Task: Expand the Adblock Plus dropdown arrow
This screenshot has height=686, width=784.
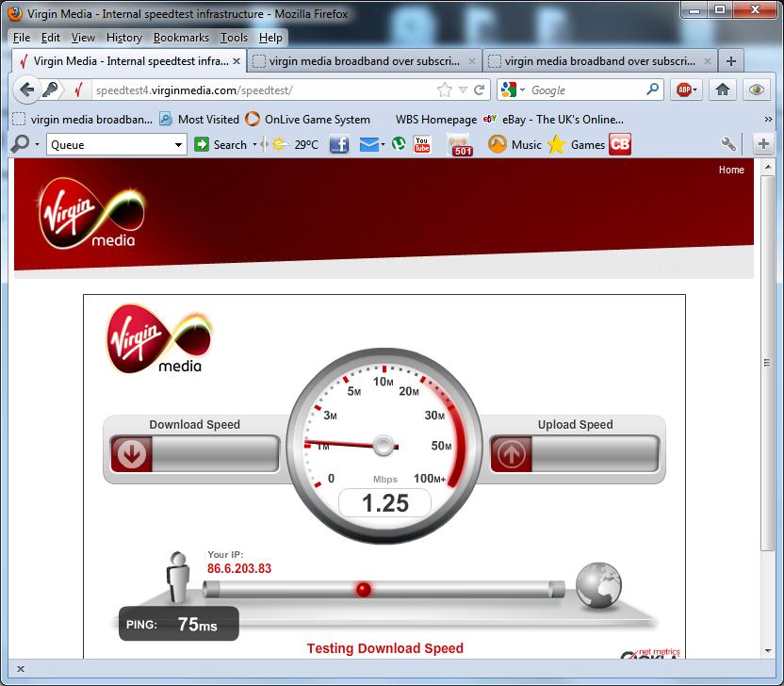Action: coord(695,90)
